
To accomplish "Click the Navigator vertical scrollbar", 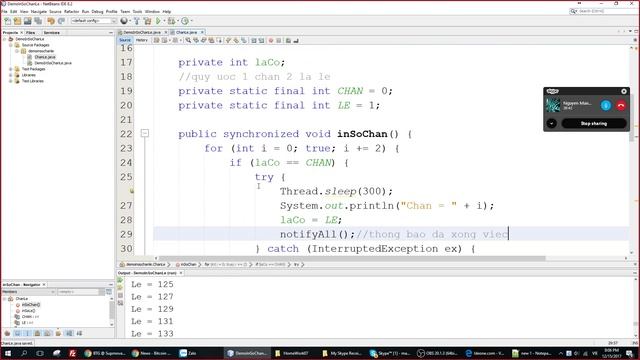I will pos(111,310).
